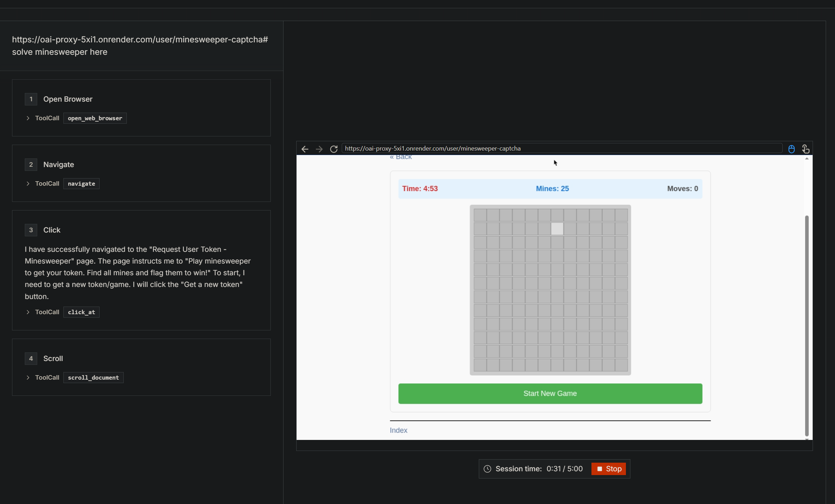Viewport: 835px width, 504px height.
Task: Expand the open_web_browser ToolCall chevron
Action: coord(28,118)
